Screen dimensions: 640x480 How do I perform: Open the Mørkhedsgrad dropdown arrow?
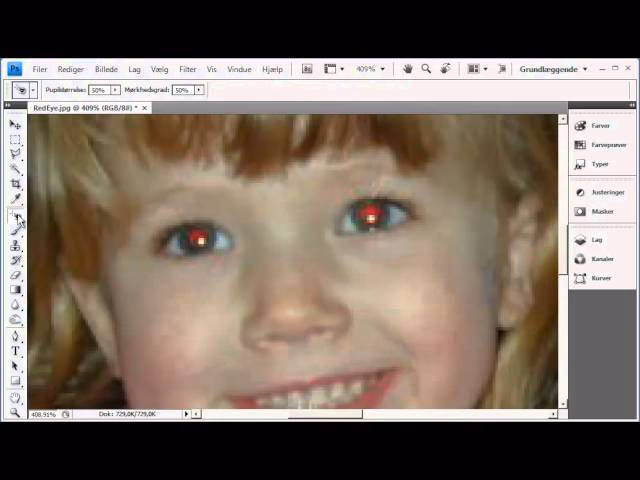[x=199, y=90]
